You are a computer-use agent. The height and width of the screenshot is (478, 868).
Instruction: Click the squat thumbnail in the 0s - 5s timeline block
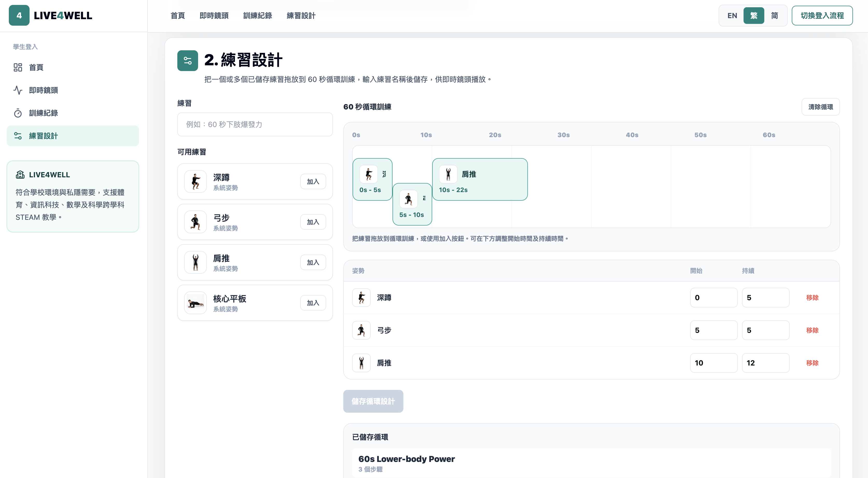[369, 174]
